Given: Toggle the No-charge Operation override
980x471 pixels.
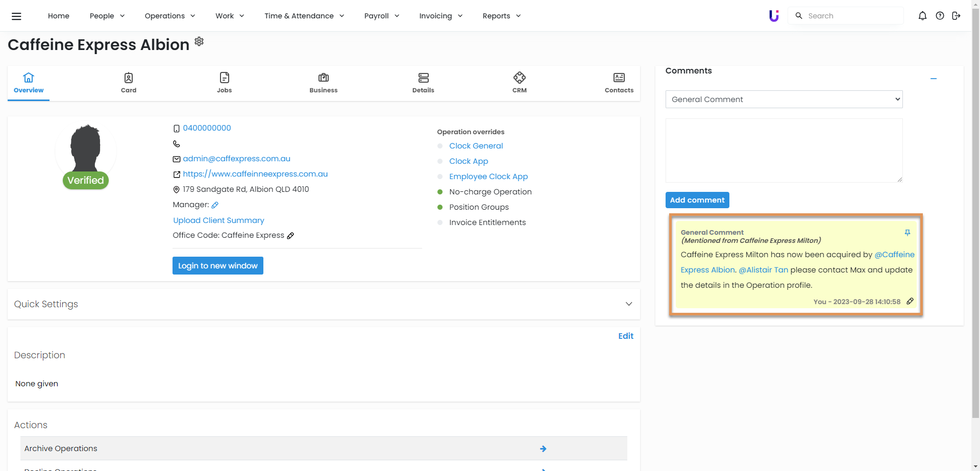Looking at the screenshot, I should click(440, 192).
